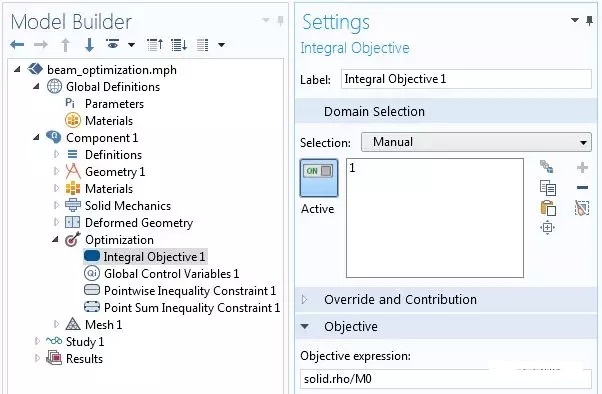Image resolution: width=602 pixels, height=394 pixels.
Task: Click the Label field Integral Objective 1
Action: (466, 79)
